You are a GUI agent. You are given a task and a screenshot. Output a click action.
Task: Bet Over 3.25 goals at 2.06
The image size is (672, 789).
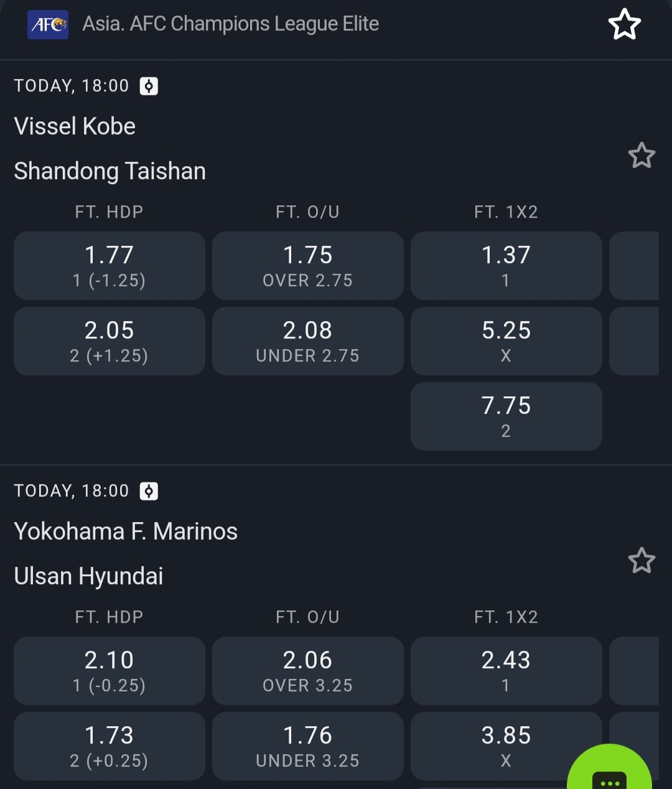308,671
